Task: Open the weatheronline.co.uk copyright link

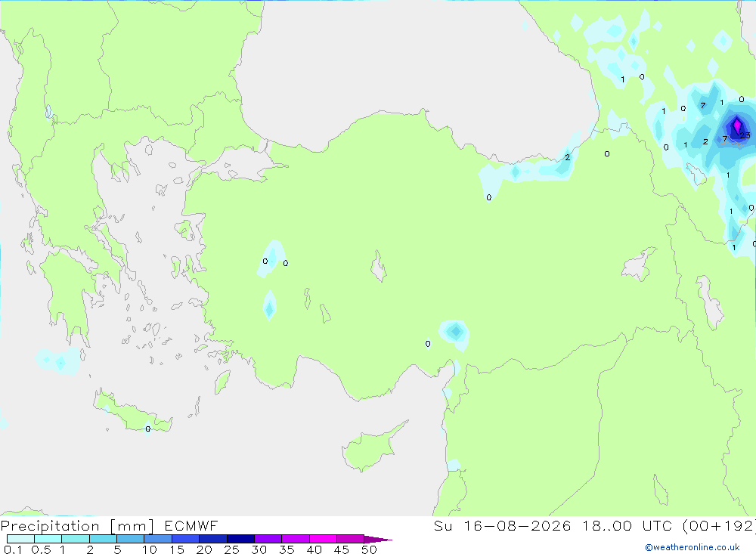Action: pyautogui.click(x=692, y=547)
